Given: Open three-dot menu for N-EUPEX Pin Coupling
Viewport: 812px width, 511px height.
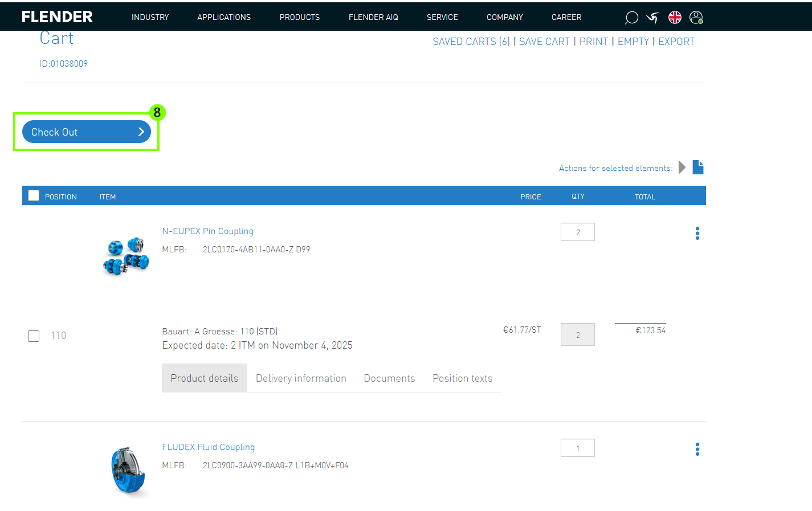Looking at the screenshot, I should coord(697,233).
